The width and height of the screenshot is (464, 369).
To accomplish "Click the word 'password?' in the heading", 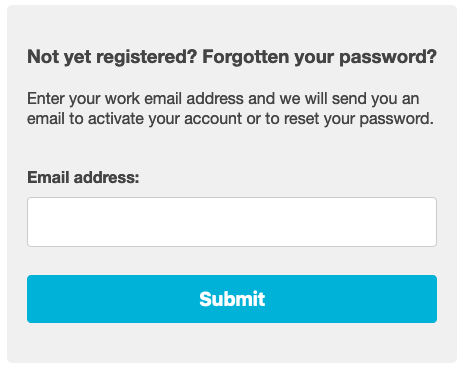I will [388, 57].
